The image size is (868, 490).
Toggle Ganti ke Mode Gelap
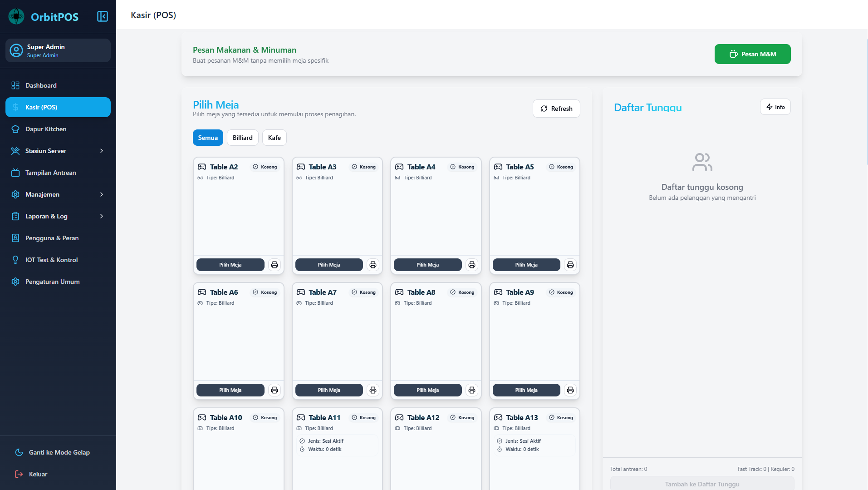[58, 452]
